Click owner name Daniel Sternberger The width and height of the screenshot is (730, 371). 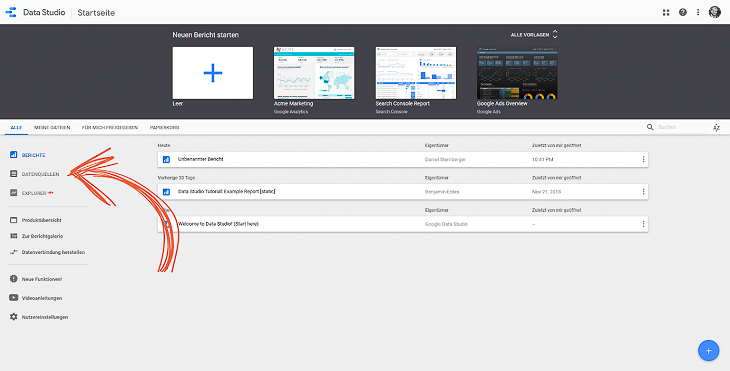coord(445,160)
